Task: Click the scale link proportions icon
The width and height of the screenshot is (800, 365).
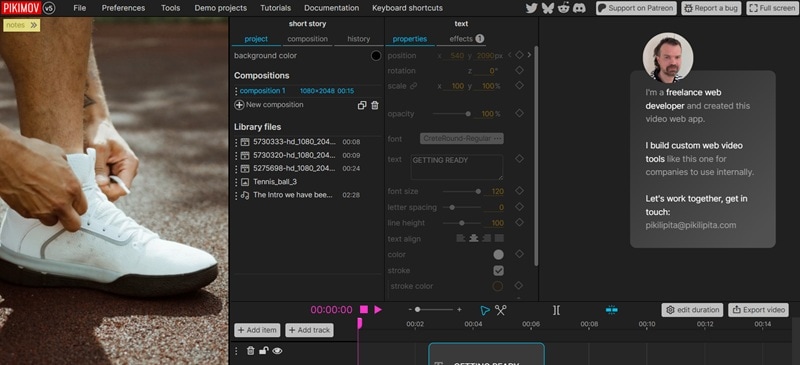Action: [413, 86]
